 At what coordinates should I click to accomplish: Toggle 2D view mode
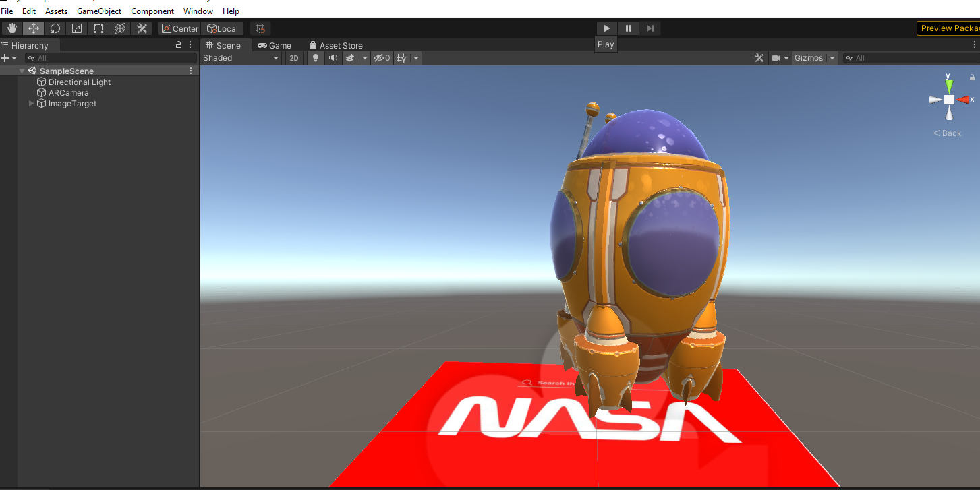point(294,58)
